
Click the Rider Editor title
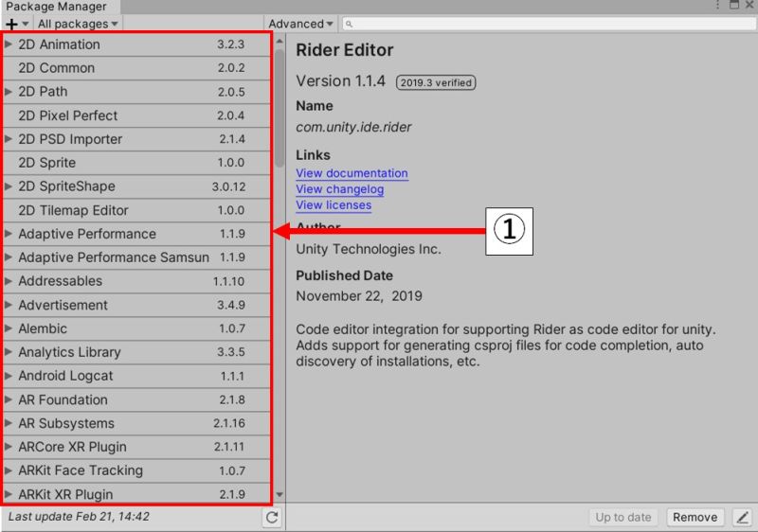(x=345, y=50)
